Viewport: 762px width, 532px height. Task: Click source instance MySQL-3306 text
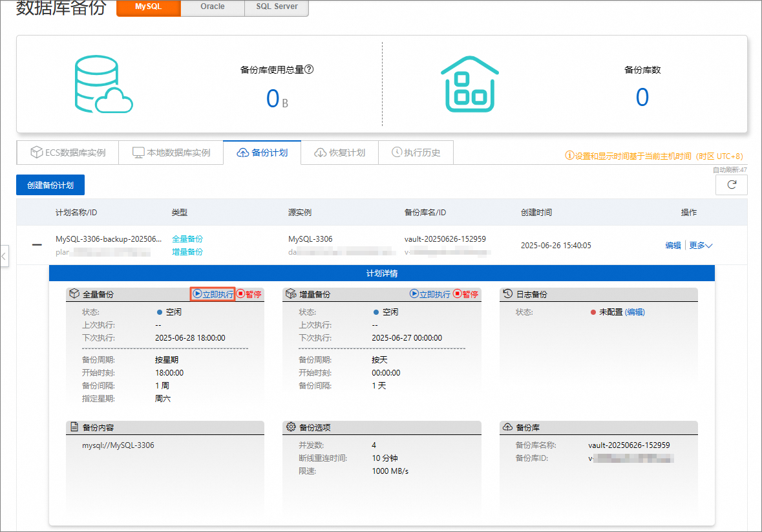click(310, 239)
